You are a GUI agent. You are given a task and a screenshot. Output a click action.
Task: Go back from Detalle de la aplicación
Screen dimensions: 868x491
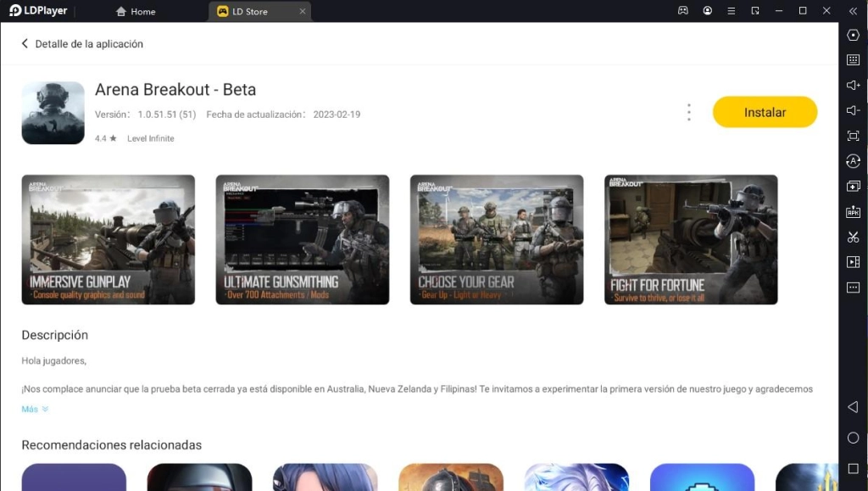click(25, 44)
